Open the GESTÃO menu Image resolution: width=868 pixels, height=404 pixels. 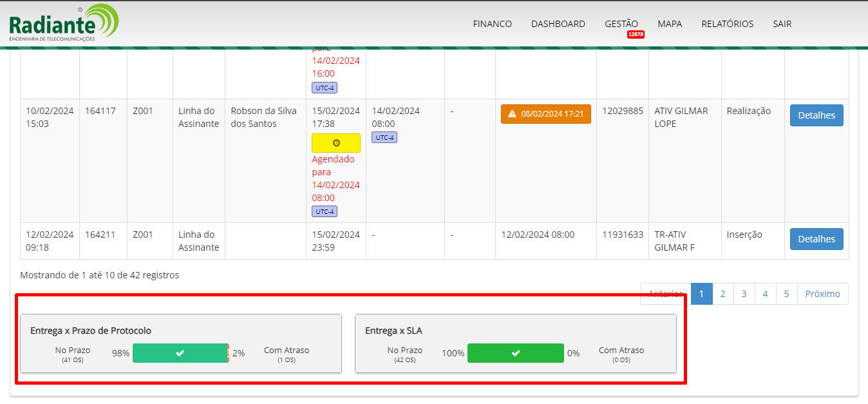(x=621, y=24)
